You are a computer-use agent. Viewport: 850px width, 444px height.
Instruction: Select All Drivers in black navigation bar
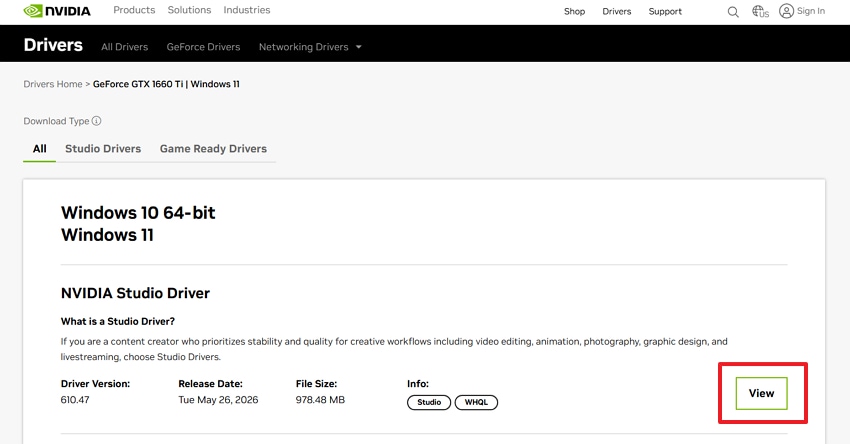click(x=125, y=47)
